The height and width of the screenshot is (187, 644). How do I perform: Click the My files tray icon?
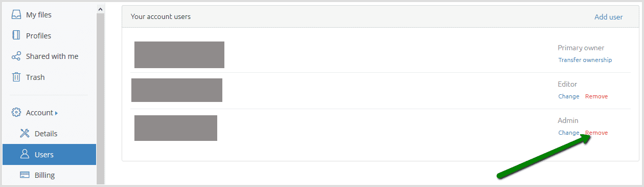coord(16,15)
